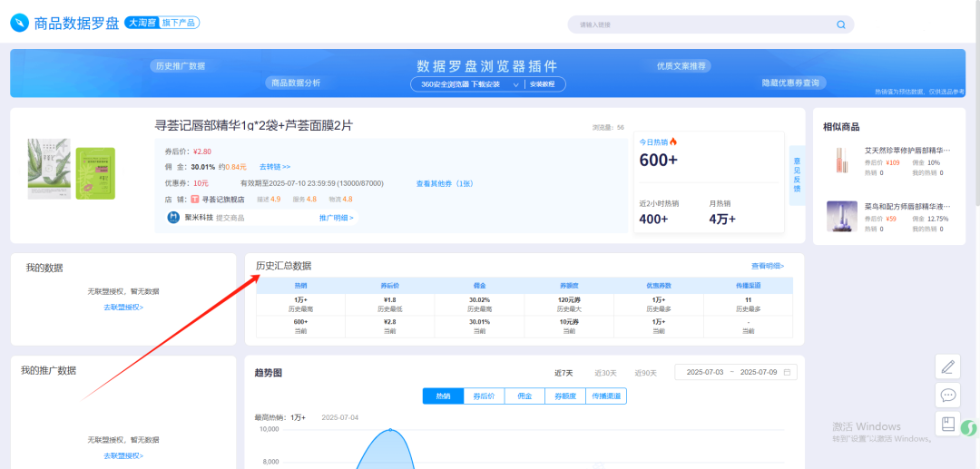The height and width of the screenshot is (469, 980).
Task: Click the 商品数据罗盘 compass logo icon
Action: [19, 24]
